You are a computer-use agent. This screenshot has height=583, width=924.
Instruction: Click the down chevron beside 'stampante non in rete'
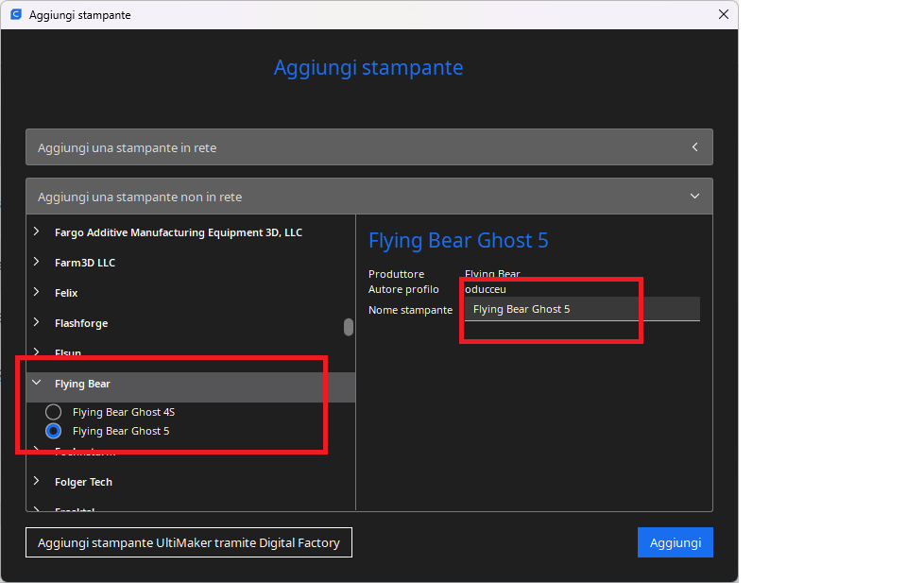(694, 197)
